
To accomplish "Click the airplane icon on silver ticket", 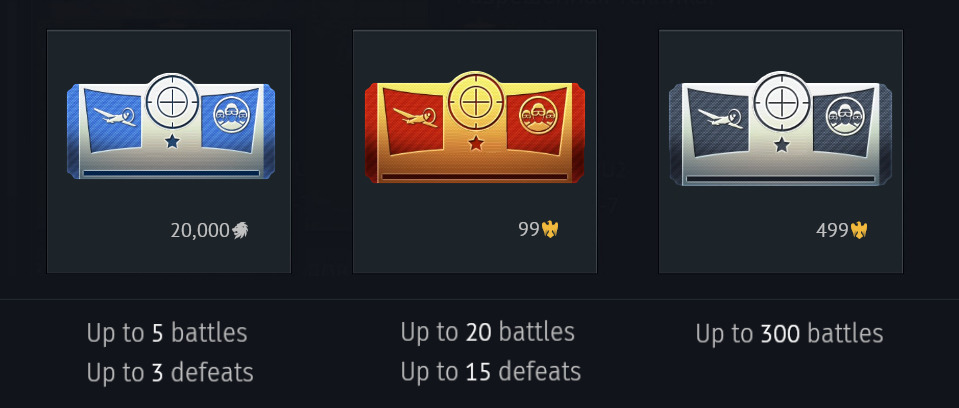I will [x=719, y=116].
